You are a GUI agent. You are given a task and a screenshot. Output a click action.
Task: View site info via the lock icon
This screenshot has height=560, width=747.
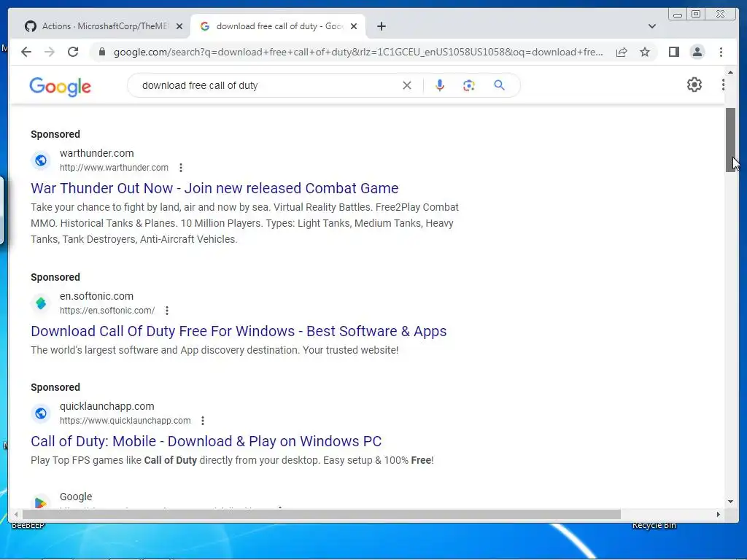(101, 52)
